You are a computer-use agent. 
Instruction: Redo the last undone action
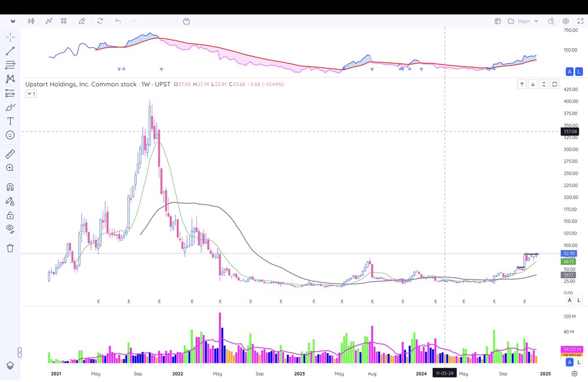(133, 21)
